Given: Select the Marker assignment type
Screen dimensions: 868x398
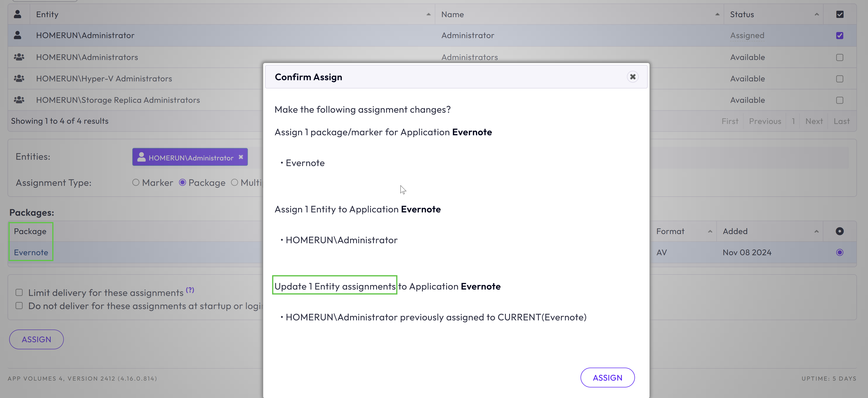Looking at the screenshot, I should pyautogui.click(x=135, y=182).
